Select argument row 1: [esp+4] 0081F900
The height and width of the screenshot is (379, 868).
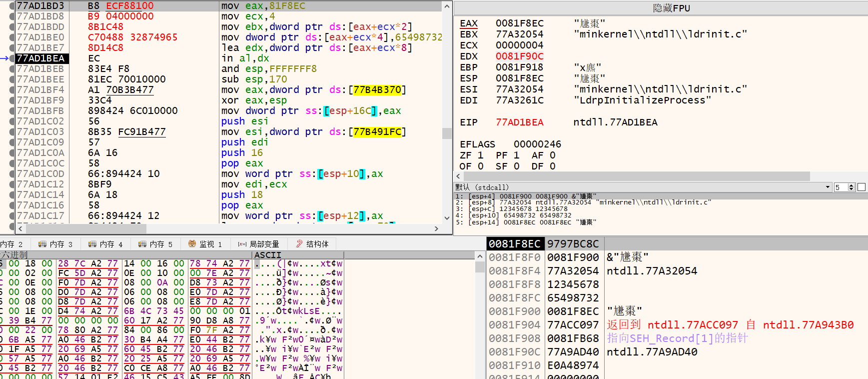(660, 196)
